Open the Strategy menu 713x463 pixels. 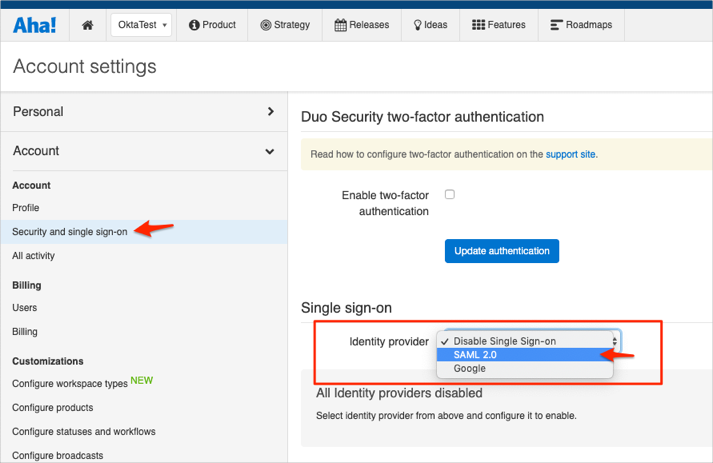[285, 25]
